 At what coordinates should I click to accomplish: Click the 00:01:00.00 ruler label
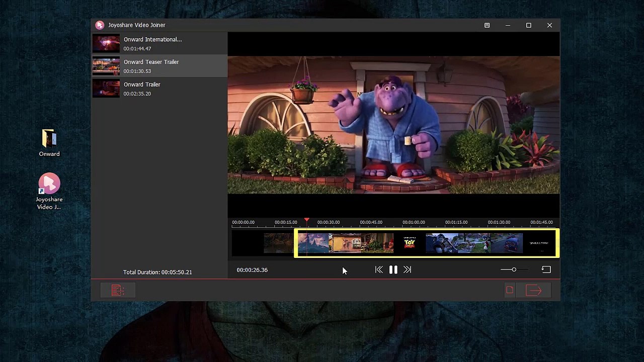tap(414, 222)
